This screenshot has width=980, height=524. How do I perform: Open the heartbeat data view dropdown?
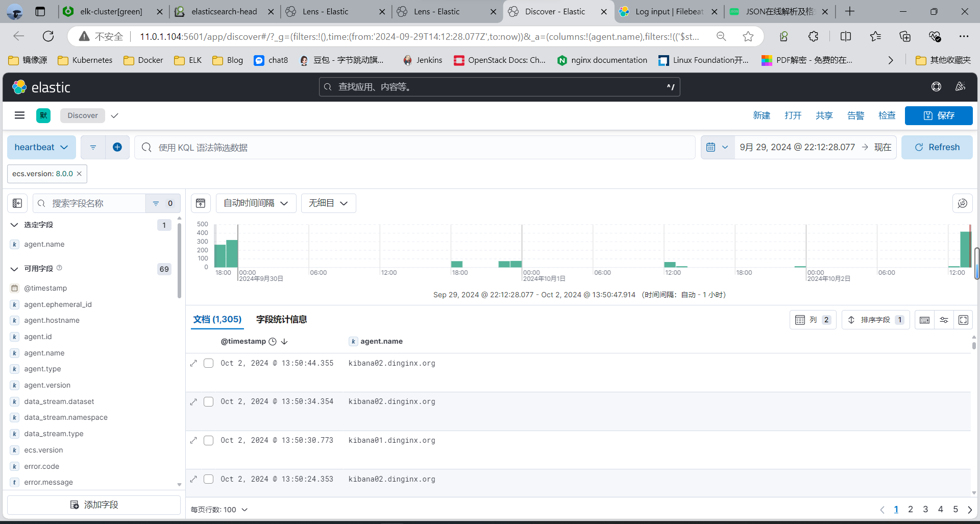point(41,147)
